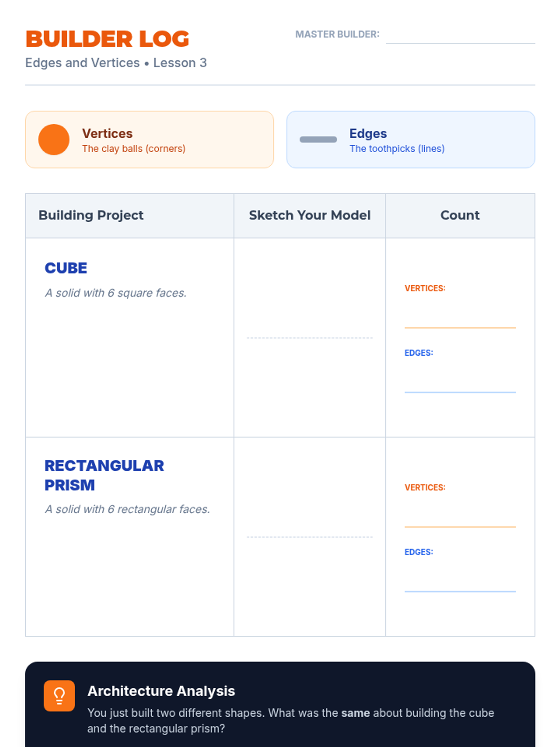Click the CUBE project heading

point(66,268)
